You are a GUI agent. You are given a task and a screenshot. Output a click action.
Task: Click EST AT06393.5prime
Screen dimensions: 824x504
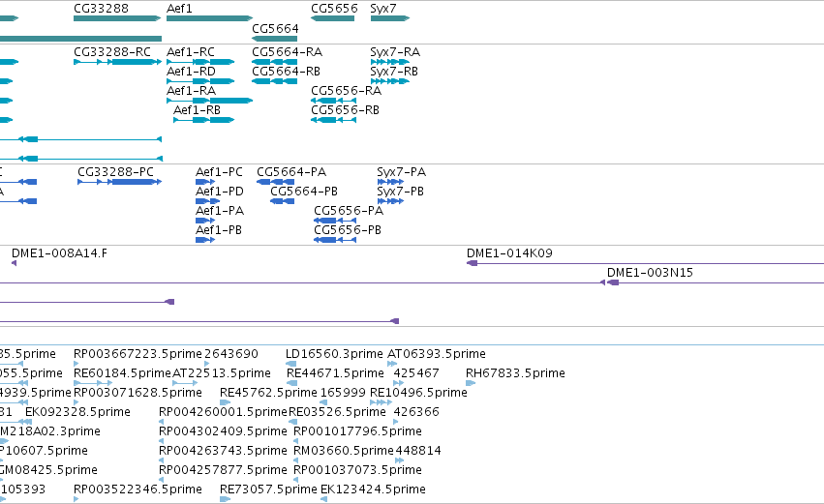392,364
